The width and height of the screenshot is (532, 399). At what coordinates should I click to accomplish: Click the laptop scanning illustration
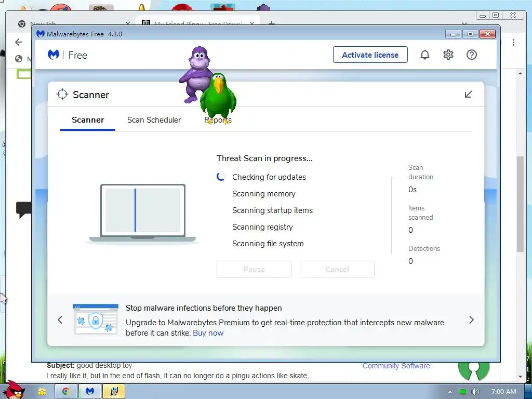[142, 213]
